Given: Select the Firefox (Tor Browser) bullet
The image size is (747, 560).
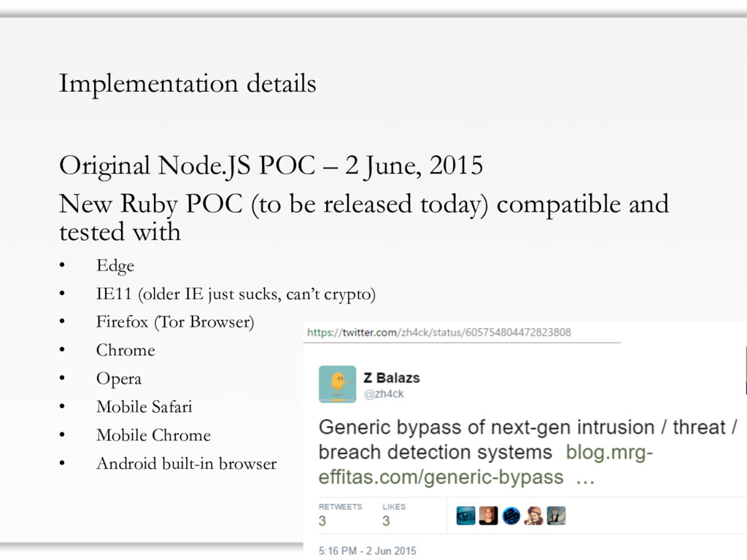Looking at the screenshot, I should click(175, 322).
